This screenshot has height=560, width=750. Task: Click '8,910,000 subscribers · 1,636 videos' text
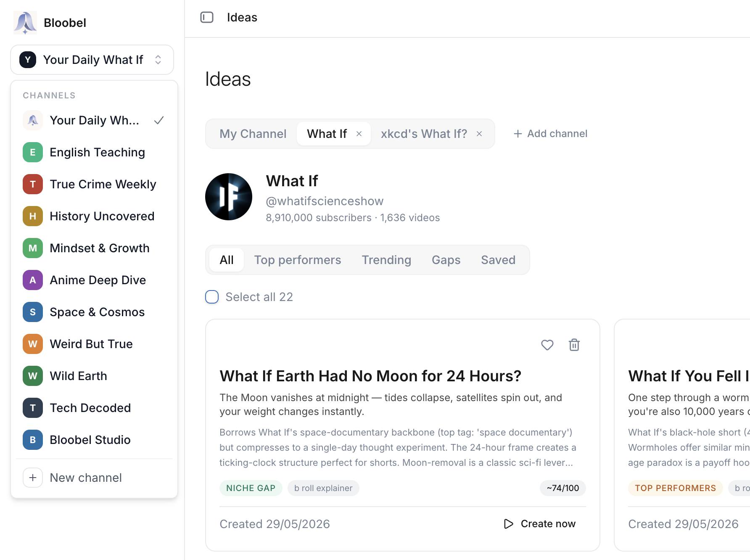(x=353, y=218)
